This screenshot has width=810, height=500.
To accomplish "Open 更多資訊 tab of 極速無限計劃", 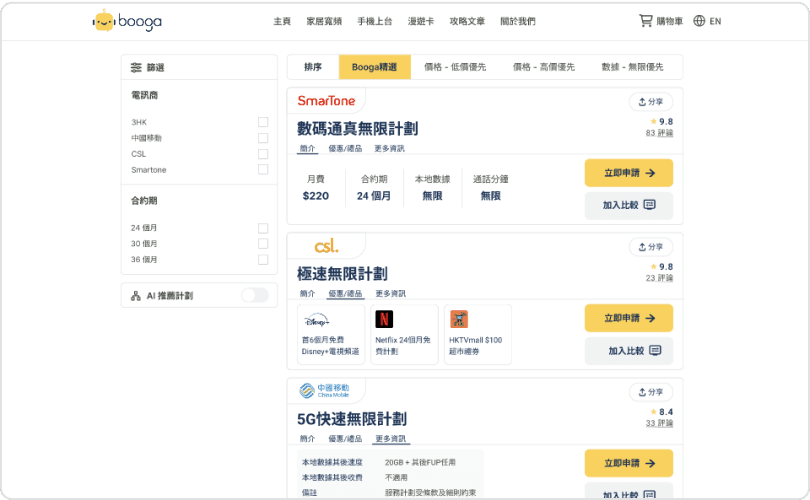I will 391,293.
